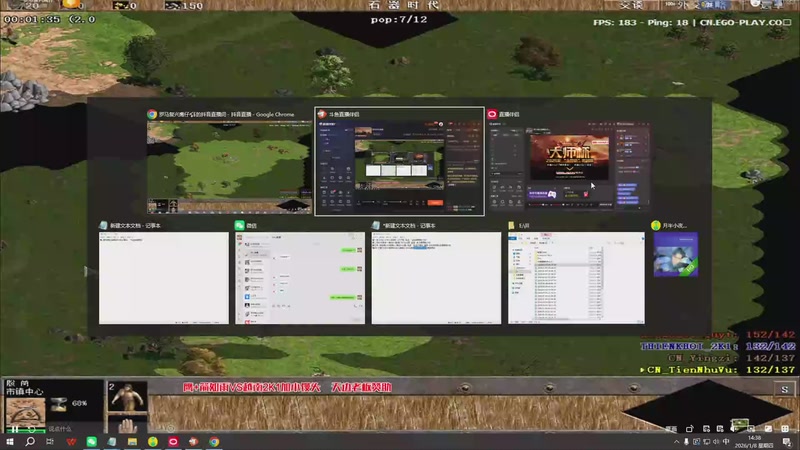
Task: Open the yellow-green round app on taskbar
Action: [153, 442]
